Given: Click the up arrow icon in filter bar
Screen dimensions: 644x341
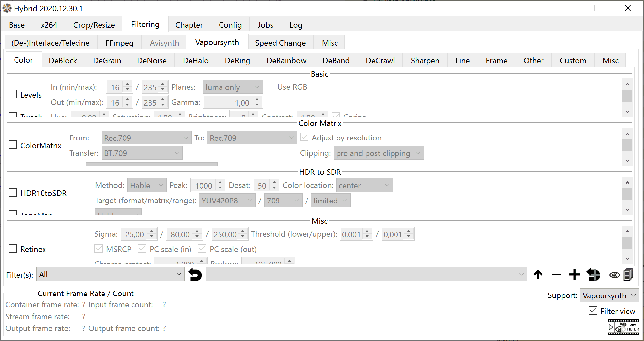Looking at the screenshot, I should [538, 274].
